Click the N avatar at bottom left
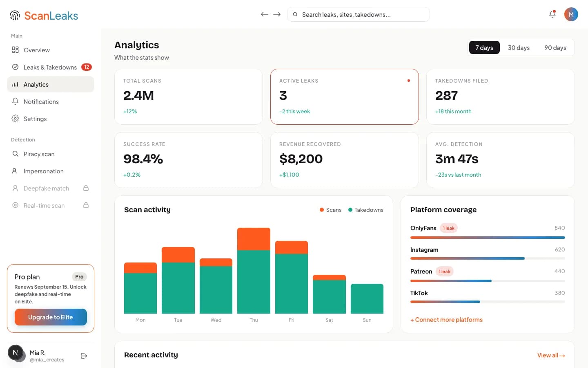 (16, 352)
